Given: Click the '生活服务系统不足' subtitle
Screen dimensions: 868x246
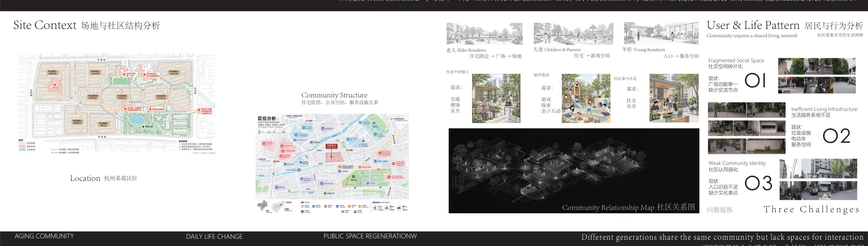Looking at the screenshot, I should pos(811,115).
